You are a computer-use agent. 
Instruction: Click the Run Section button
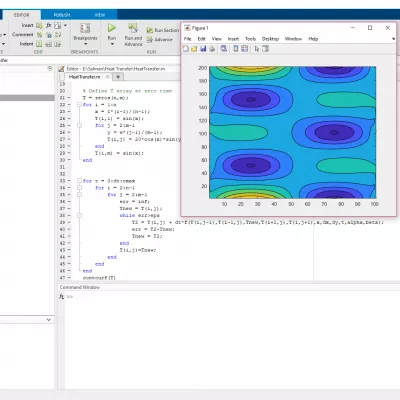coord(163,30)
